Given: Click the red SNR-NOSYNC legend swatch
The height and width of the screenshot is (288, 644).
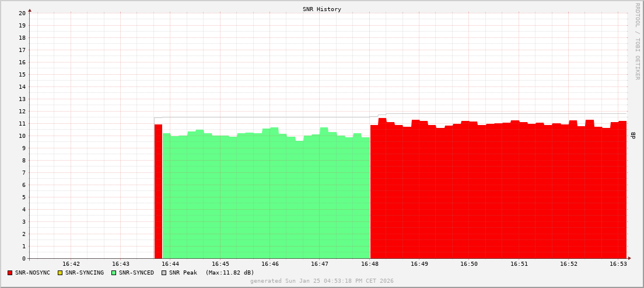Looking at the screenshot, I should click(10, 273).
